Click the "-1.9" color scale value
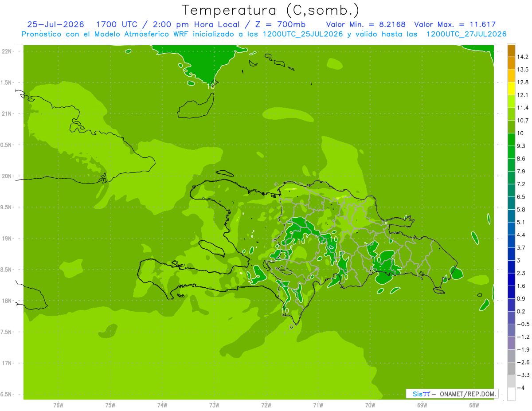532x411 pixels. pos(524,349)
